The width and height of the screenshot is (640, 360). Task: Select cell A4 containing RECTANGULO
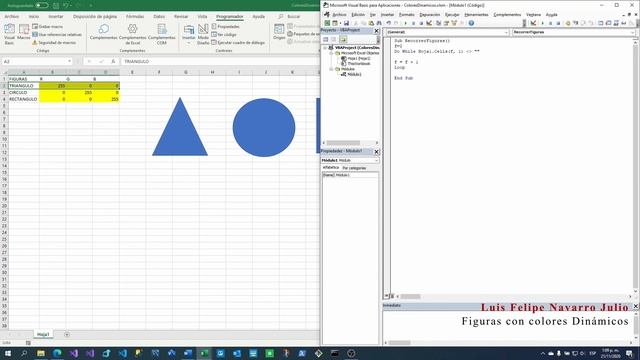point(24,99)
